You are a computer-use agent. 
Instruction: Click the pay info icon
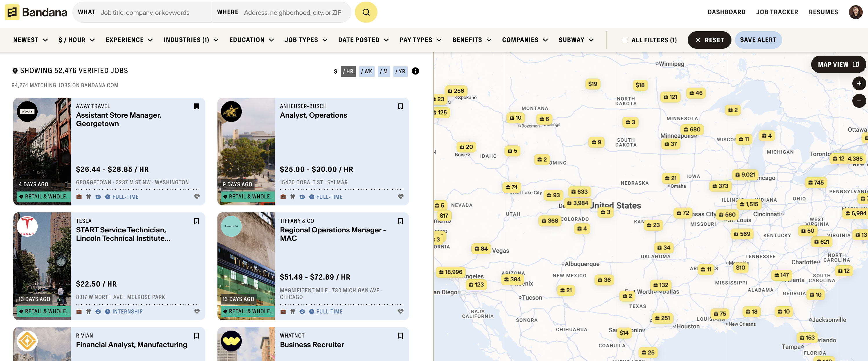coord(415,71)
